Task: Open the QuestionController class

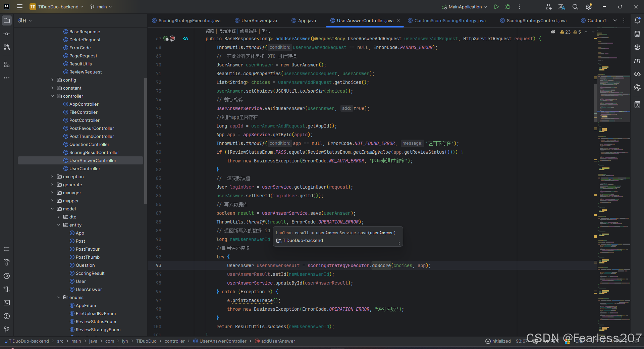Action: click(89, 144)
